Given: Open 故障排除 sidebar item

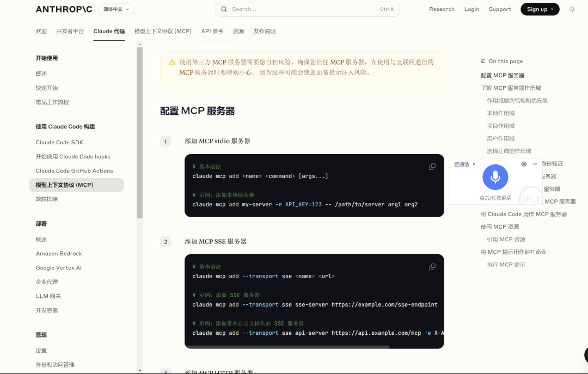Looking at the screenshot, I should tap(47, 199).
